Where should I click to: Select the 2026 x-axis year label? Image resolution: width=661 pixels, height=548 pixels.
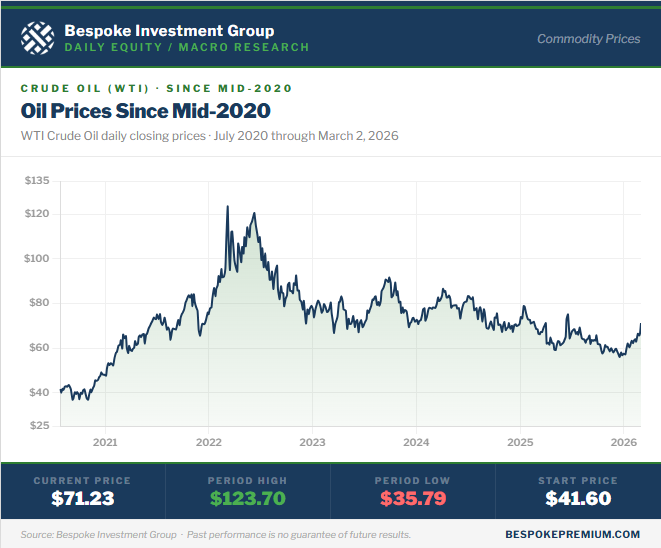[624, 442]
